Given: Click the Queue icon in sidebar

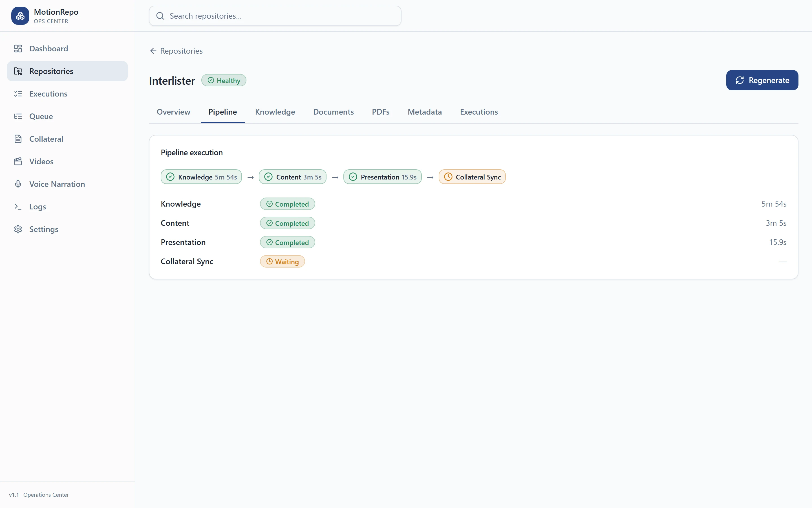Looking at the screenshot, I should (18, 116).
